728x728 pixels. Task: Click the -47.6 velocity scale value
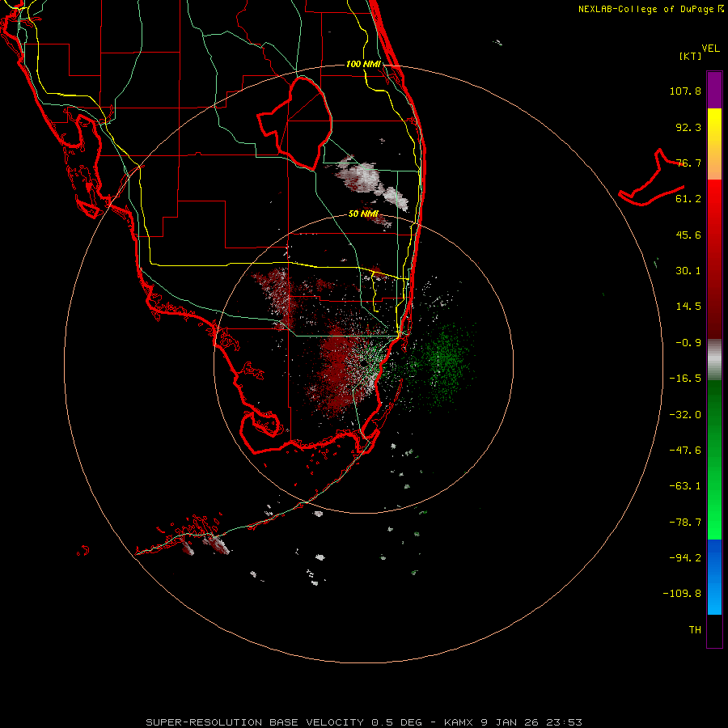pyautogui.click(x=685, y=451)
